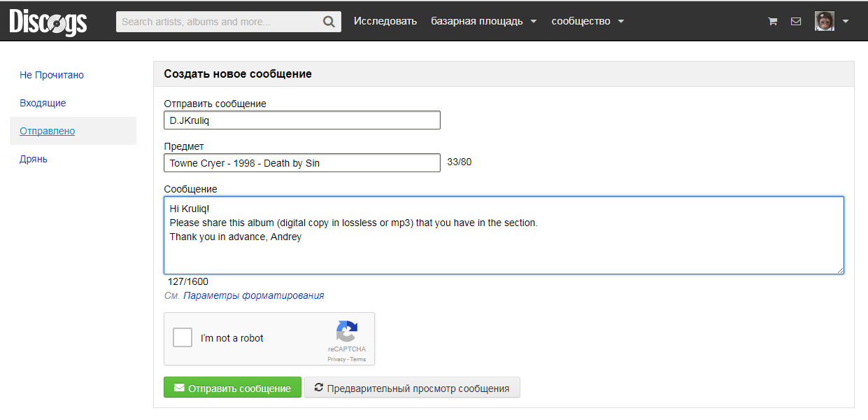868x420 pixels.
Task: Check the I'm not a robot box
Action: [x=183, y=338]
